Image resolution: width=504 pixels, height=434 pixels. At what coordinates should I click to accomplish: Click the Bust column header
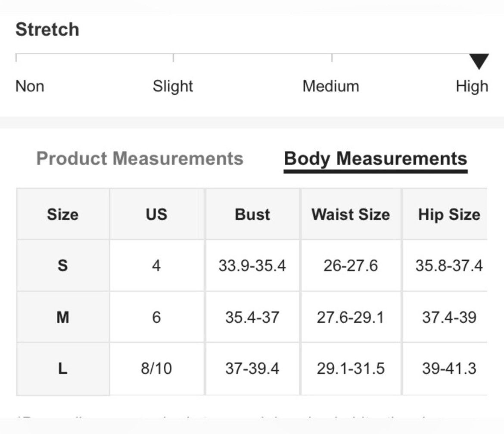(252, 214)
